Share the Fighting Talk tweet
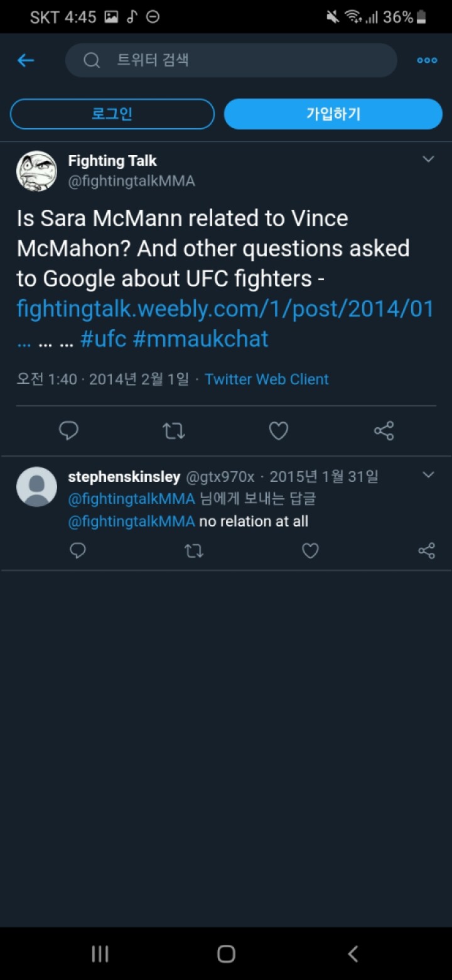This screenshot has height=980, width=452. 384,430
